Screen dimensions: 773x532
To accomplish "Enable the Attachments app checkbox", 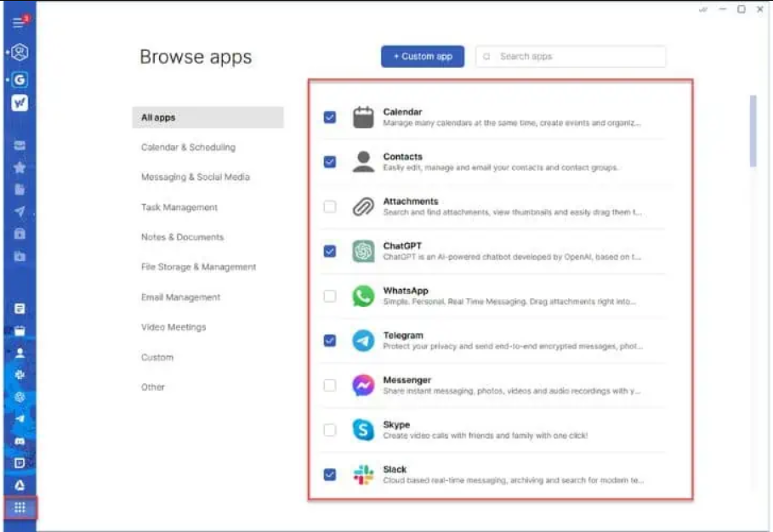I will (330, 207).
